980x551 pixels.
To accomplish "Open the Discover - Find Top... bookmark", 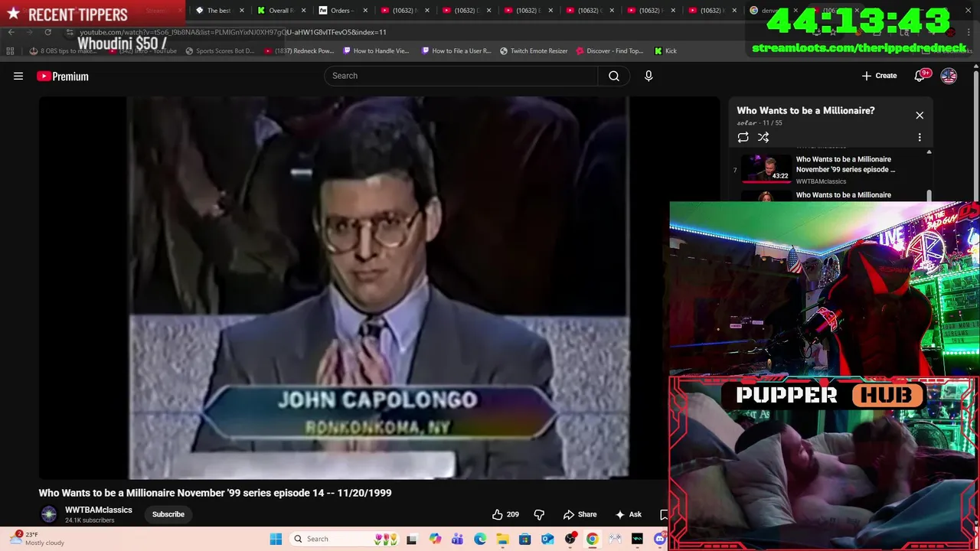I will tap(609, 51).
